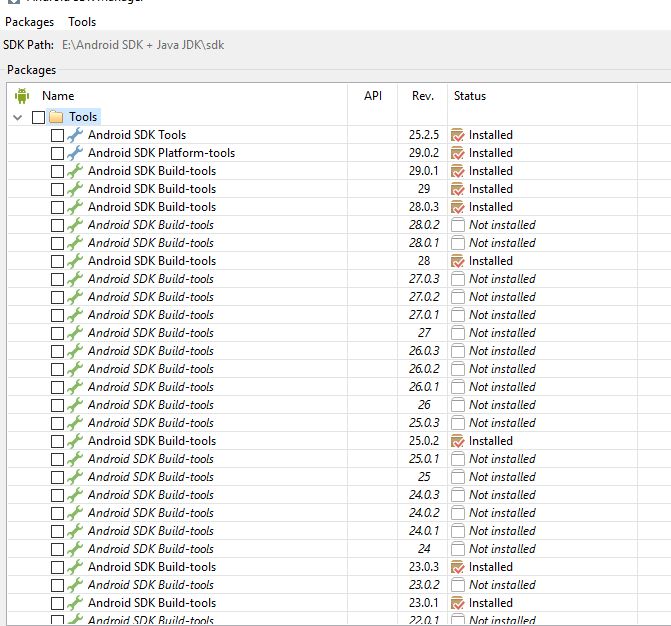Image resolution: width=671 pixels, height=626 pixels.
Task: Check Build-tools 24.0.1 checkbox
Action: (x=57, y=531)
